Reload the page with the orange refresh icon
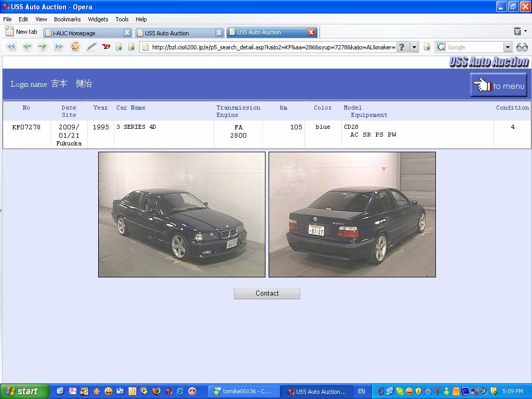The width and height of the screenshot is (532, 399). tap(75, 47)
